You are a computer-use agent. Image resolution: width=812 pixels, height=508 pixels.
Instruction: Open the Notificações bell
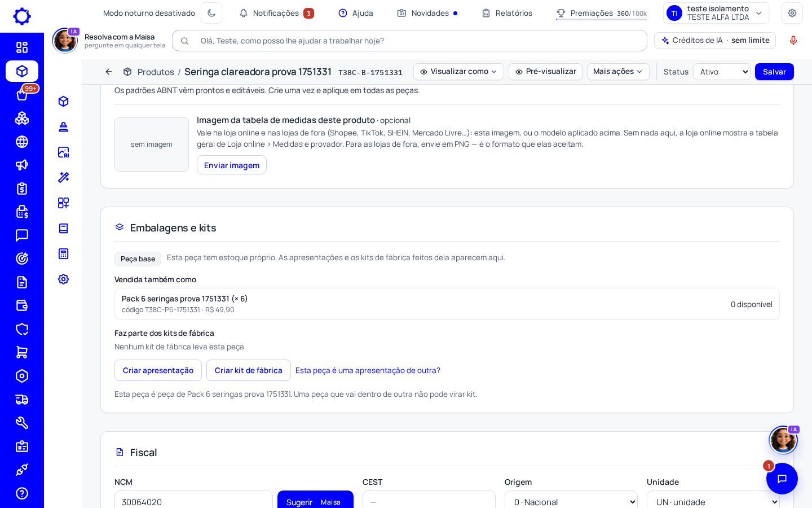click(276, 13)
